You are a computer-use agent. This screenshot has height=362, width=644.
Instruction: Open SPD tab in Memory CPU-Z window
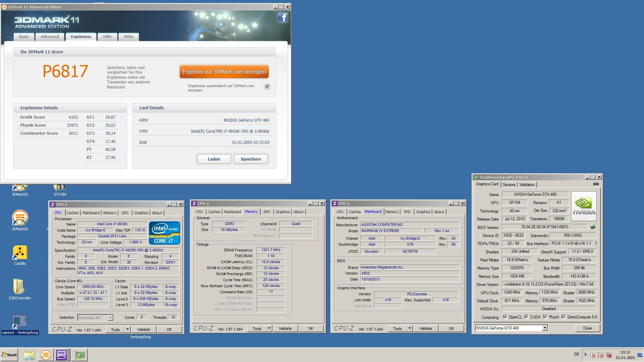[266, 212]
